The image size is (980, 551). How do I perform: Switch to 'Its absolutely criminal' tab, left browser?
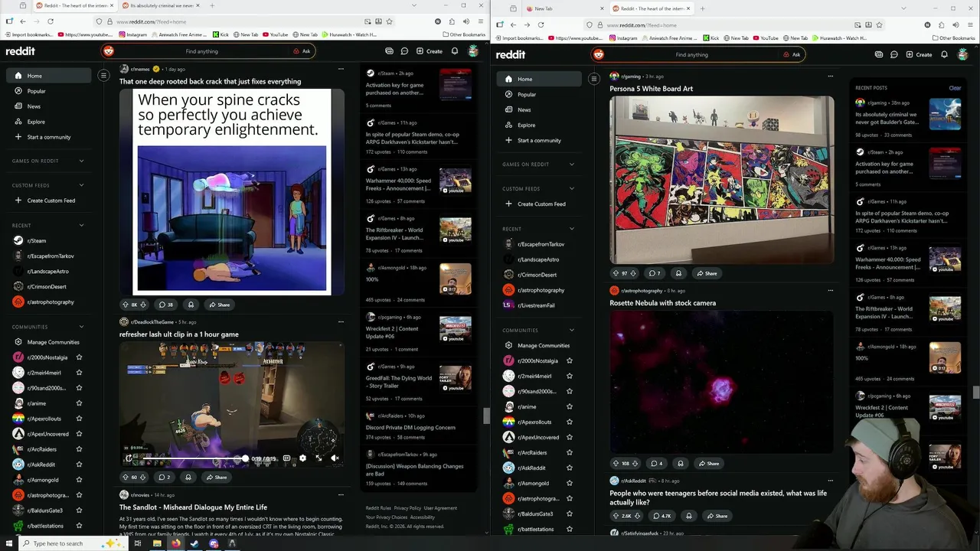pos(160,5)
